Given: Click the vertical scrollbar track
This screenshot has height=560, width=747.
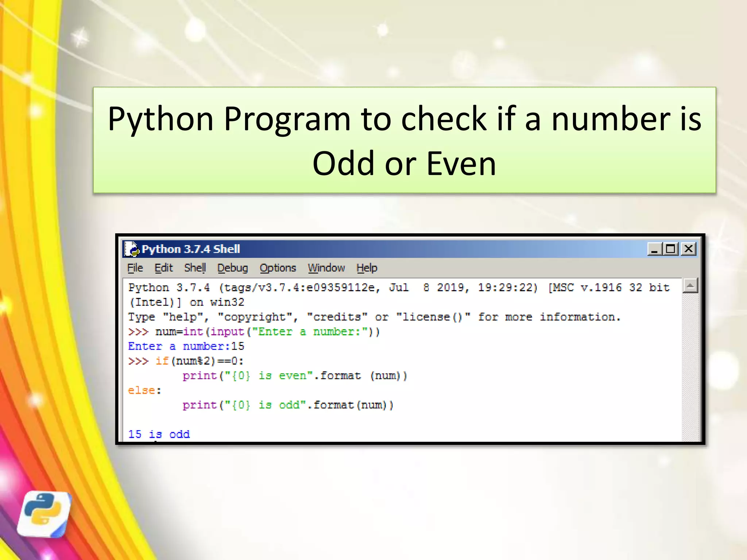Looking at the screenshot, I should [690, 367].
